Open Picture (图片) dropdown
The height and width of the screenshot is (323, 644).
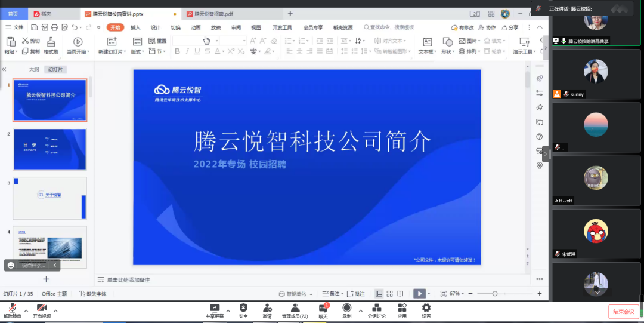tap(469, 41)
